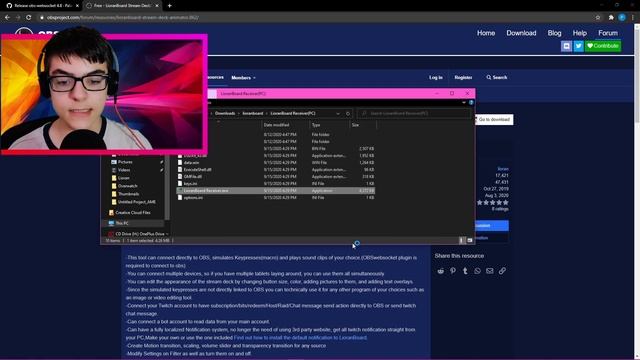Click the browser reload icon
Image resolution: width=640 pixels, height=360 pixels.
pos(29,18)
